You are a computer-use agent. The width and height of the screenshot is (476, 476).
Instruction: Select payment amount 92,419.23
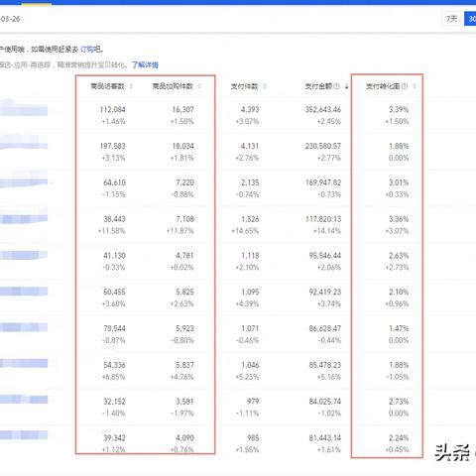click(x=325, y=292)
